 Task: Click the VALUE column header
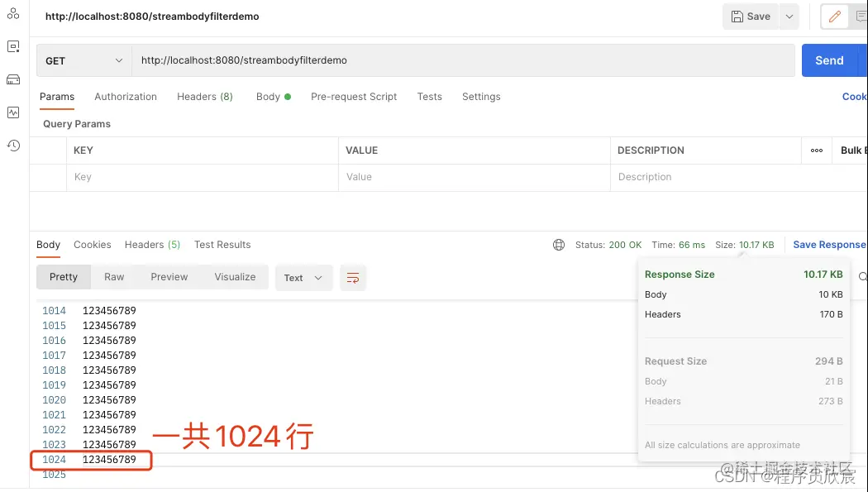[361, 150]
